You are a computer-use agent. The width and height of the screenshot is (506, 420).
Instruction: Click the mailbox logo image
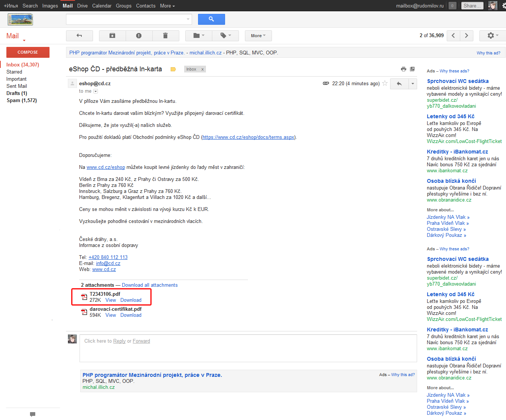(20, 20)
